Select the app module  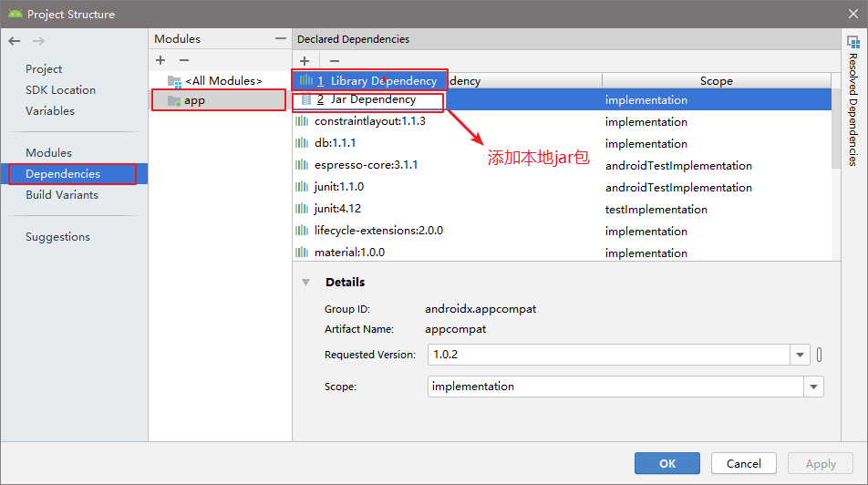pyautogui.click(x=219, y=101)
